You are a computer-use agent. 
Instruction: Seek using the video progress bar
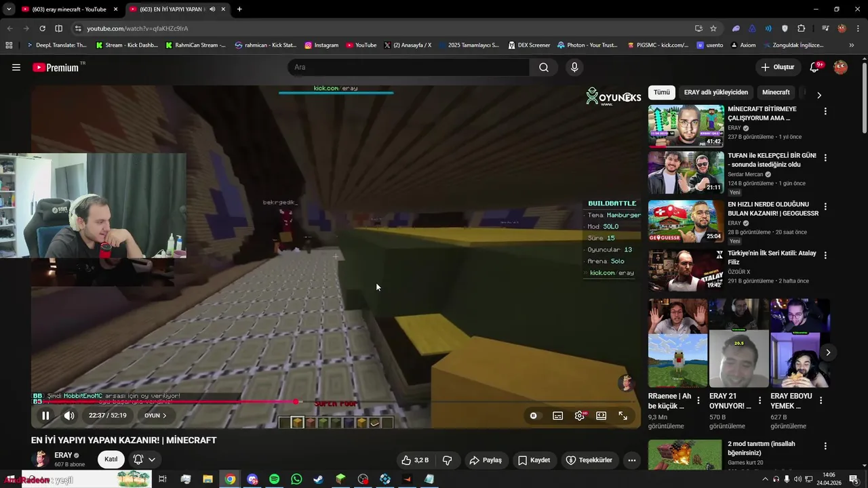[335, 402]
